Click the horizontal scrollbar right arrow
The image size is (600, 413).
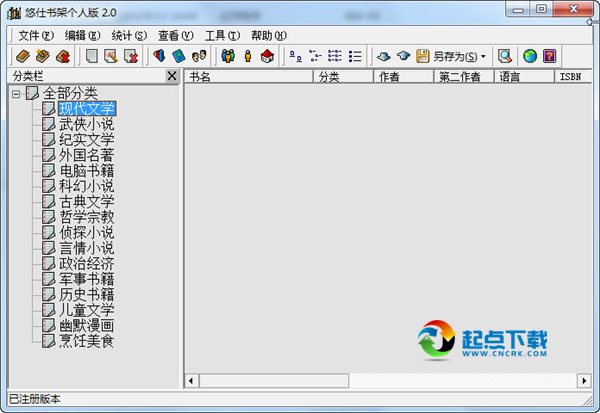pos(584,381)
